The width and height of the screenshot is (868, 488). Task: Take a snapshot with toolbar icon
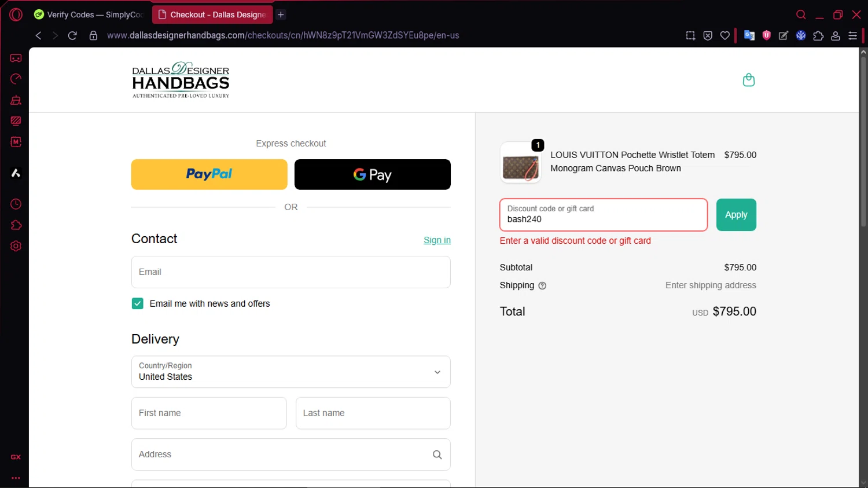coord(690,35)
